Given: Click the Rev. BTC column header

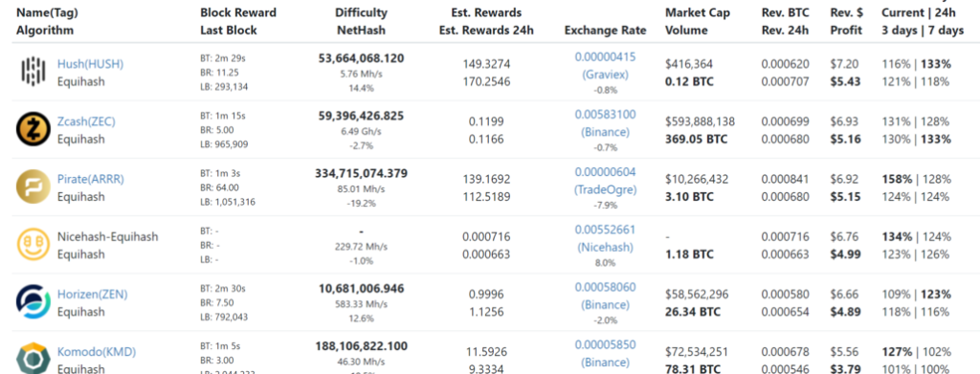Looking at the screenshot, I should (785, 12).
